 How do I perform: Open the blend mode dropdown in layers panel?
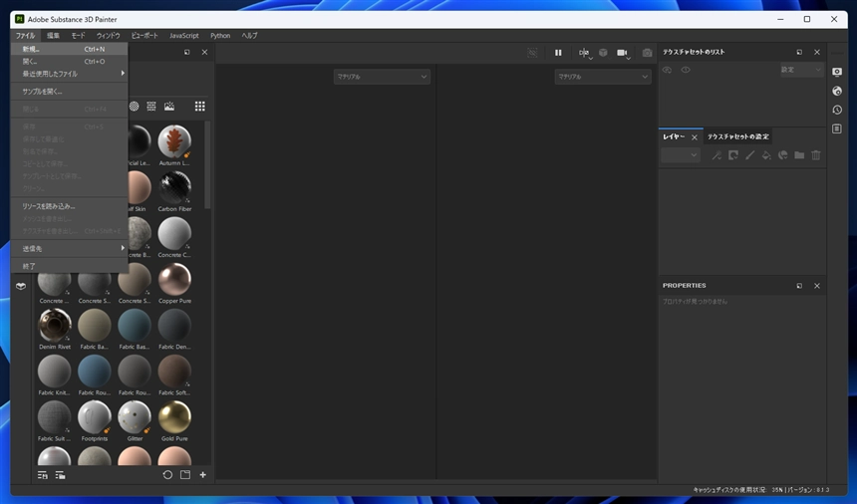pos(681,155)
